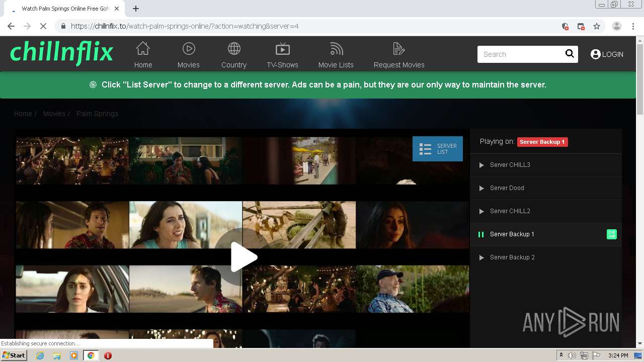Stop page loading button
The height and width of the screenshot is (362, 644).
point(43,26)
